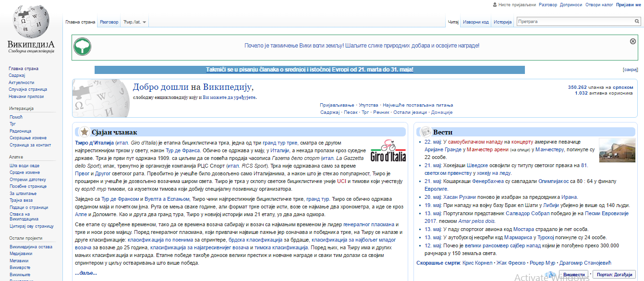This screenshot has height=281, width=644.
Task: Open the Изворни код tab
Action: tap(476, 22)
